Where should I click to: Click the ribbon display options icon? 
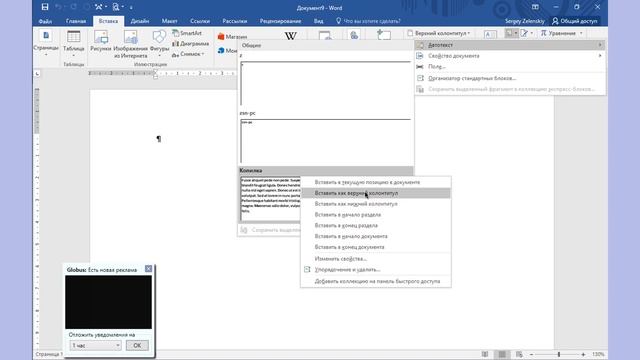[x=535, y=7]
